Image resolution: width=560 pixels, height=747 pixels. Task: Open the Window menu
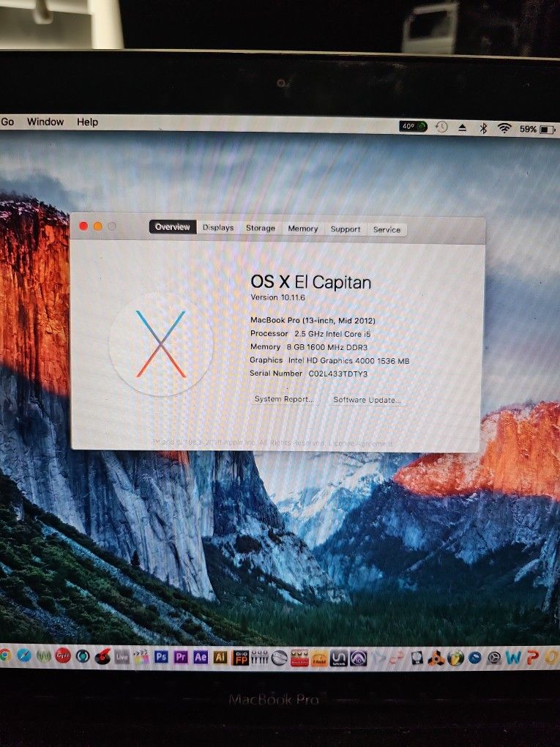coord(45,122)
